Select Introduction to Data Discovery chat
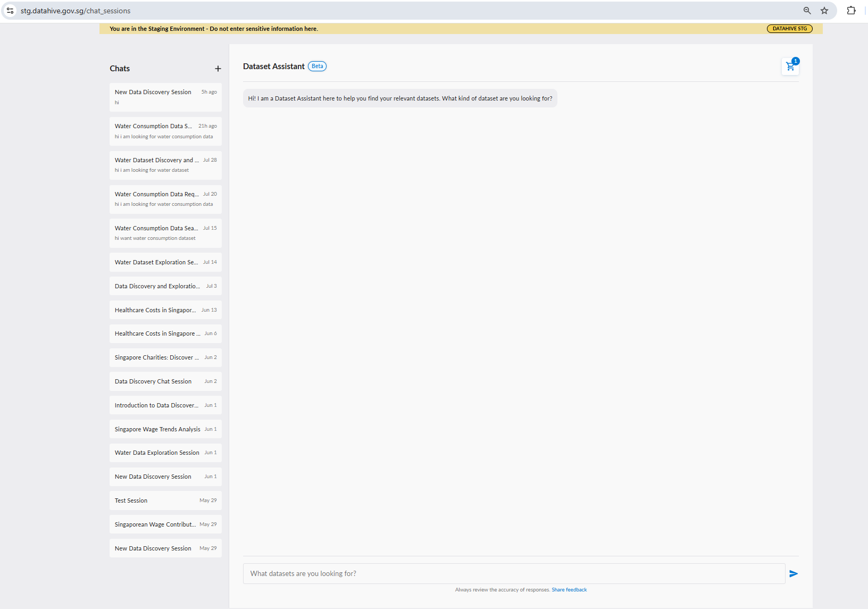The height and width of the screenshot is (609, 868). 165,405
